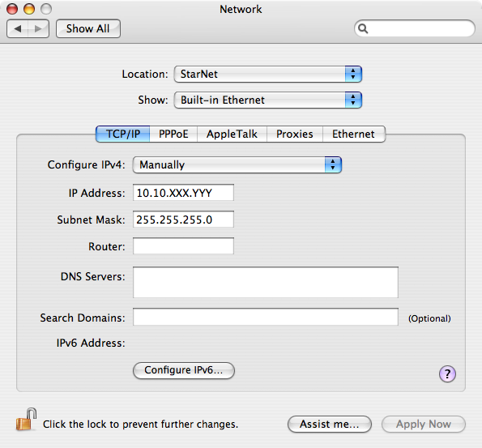
Task: Switch to the PPPoE tab
Action: [173, 134]
